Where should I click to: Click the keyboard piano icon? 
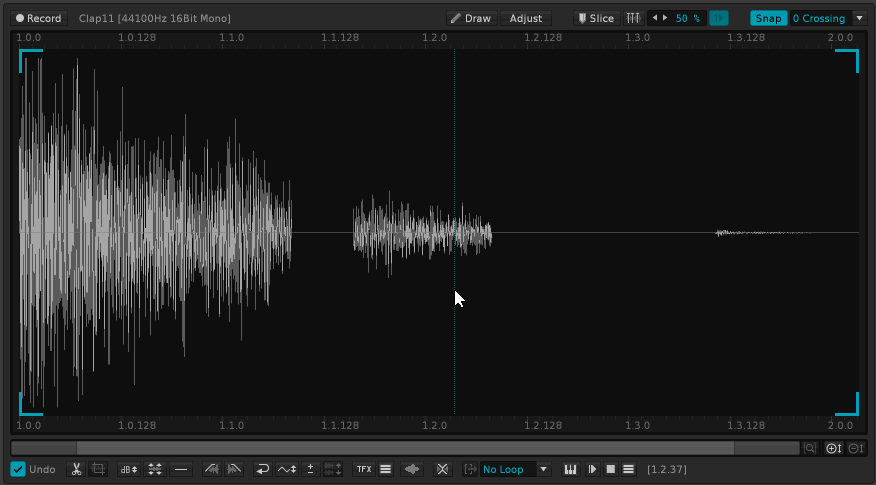click(x=571, y=469)
